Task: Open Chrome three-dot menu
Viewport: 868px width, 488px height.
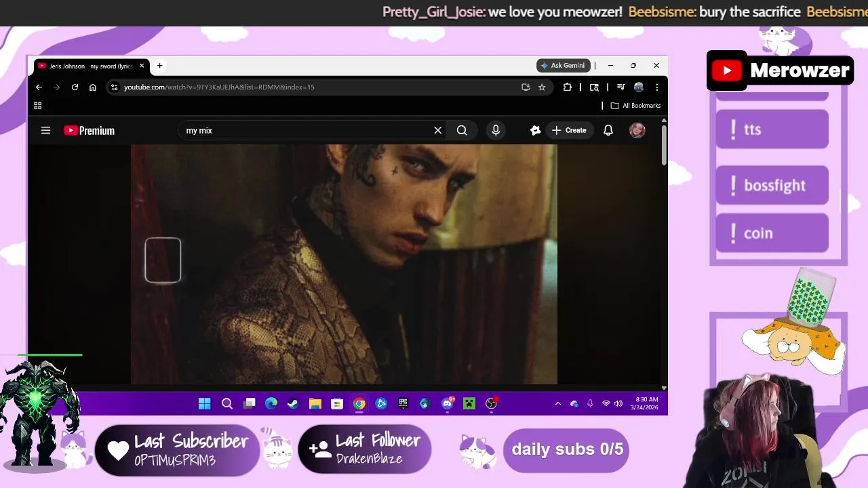Action: point(656,87)
